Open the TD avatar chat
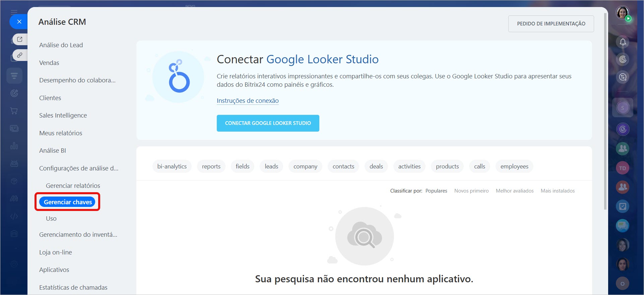The width and height of the screenshot is (644, 295). point(623,168)
